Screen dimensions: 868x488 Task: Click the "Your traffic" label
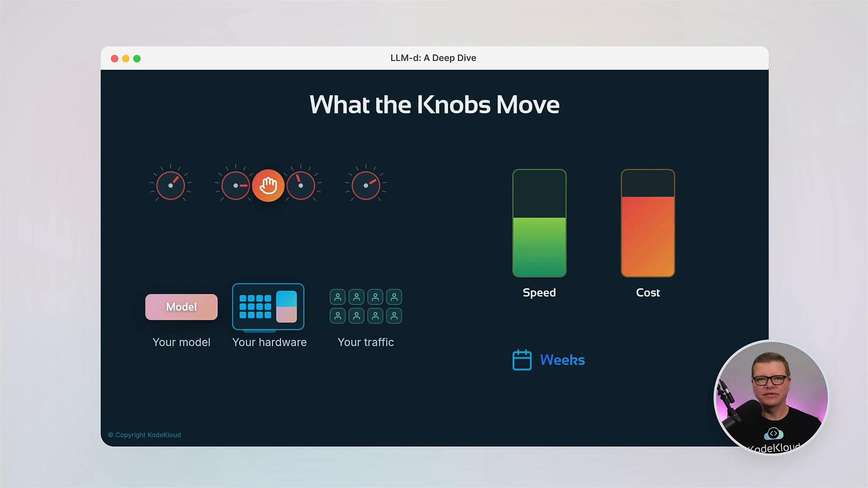click(366, 342)
